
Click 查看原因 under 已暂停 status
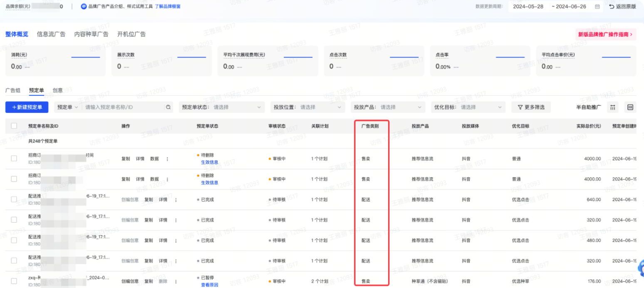pyautogui.click(x=210, y=285)
